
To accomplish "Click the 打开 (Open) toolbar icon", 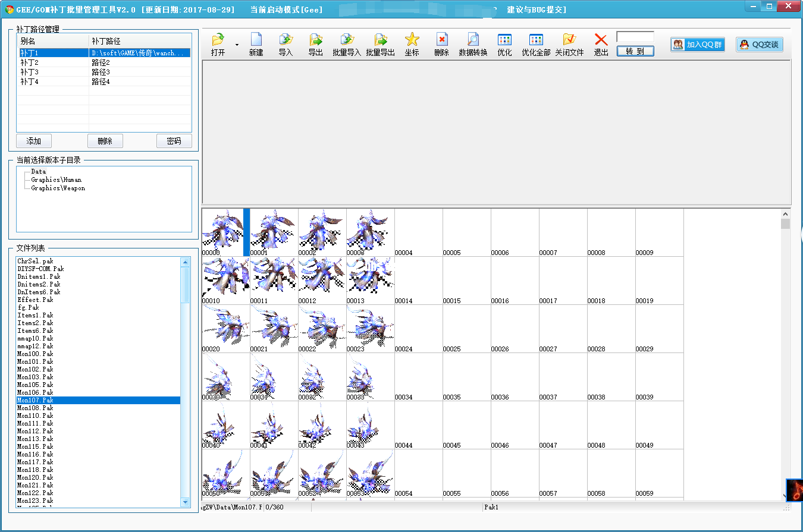I will tap(218, 40).
